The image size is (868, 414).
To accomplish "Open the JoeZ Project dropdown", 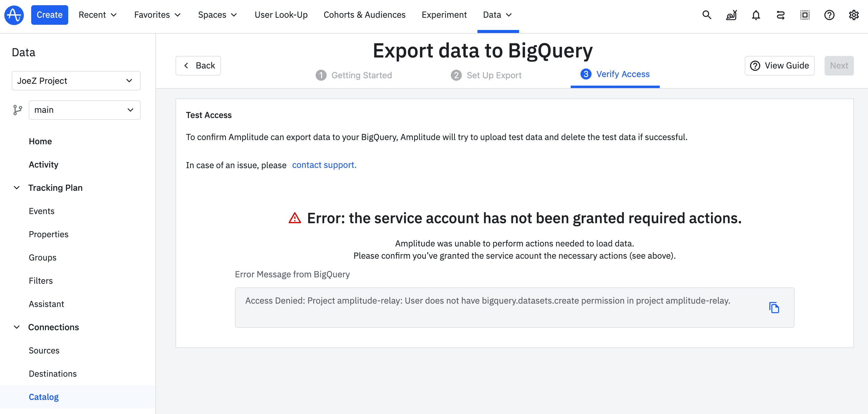I will coord(76,81).
